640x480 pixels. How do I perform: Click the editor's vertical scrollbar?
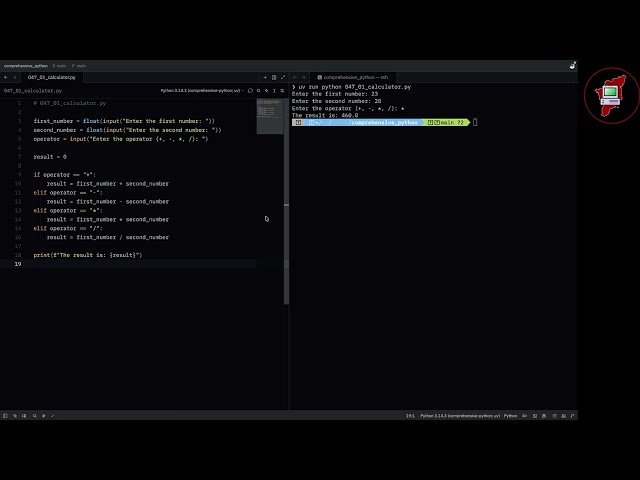pyautogui.click(x=286, y=201)
